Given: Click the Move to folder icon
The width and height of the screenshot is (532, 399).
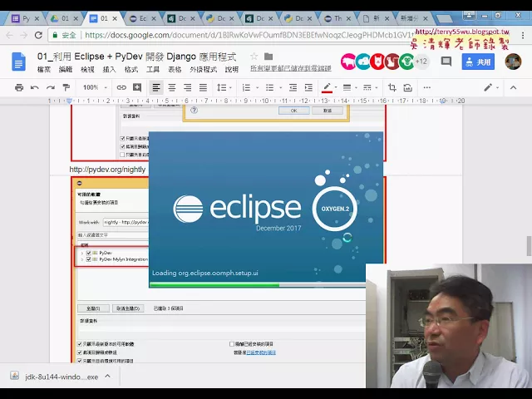Looking at the screenshot, I should [x=268, y=57].
